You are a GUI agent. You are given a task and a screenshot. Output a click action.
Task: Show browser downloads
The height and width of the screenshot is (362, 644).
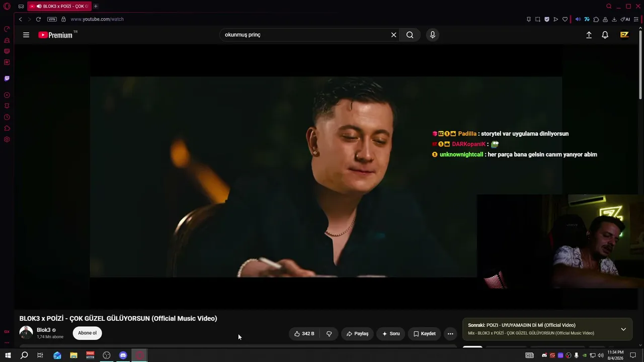pyautogui.click(x=614, y=19)
